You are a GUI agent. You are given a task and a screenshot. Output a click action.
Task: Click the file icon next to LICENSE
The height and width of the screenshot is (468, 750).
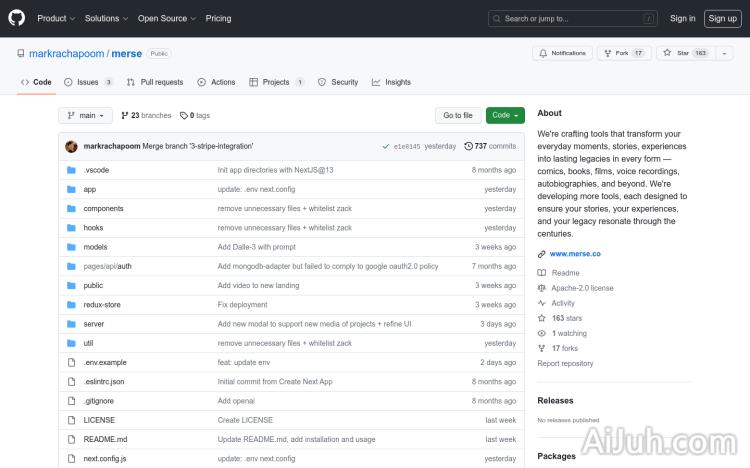pyautogui.click(x=71, y=420)
